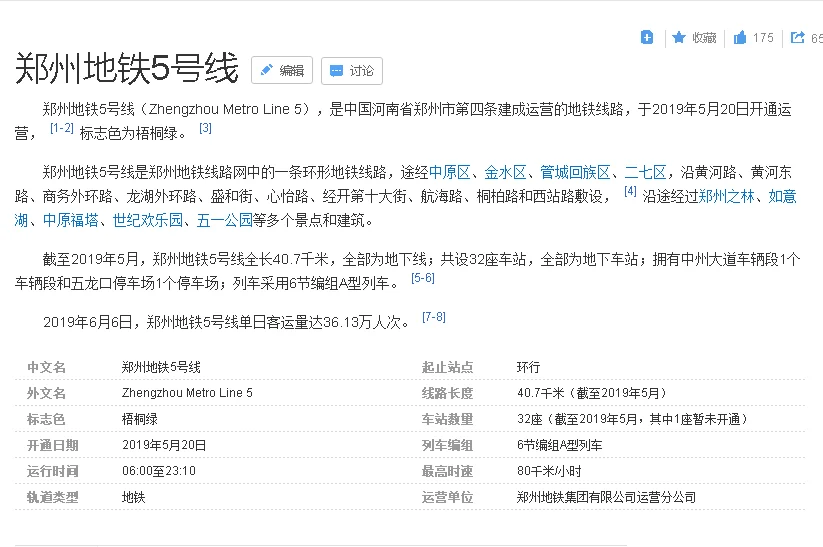823x547 pixels.
Task: Click the 起止站点 table label
Action: point(447,367)
